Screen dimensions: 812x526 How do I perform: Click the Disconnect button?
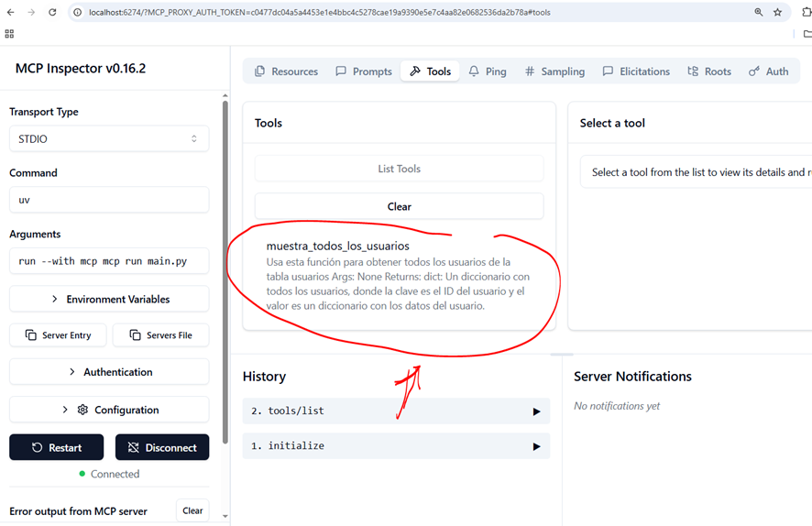click(x=162, y=447)
